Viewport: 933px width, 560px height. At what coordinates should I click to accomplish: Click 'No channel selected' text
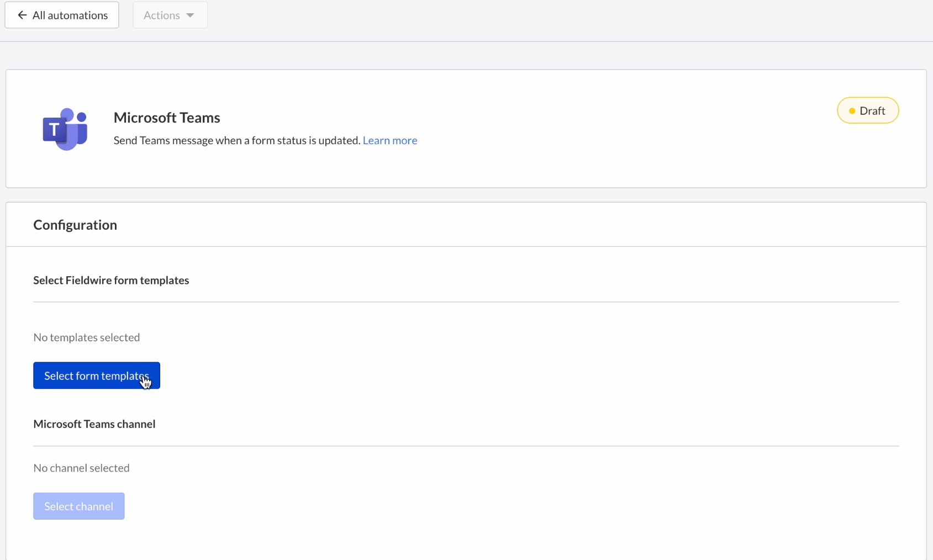[x=82, y=468]
